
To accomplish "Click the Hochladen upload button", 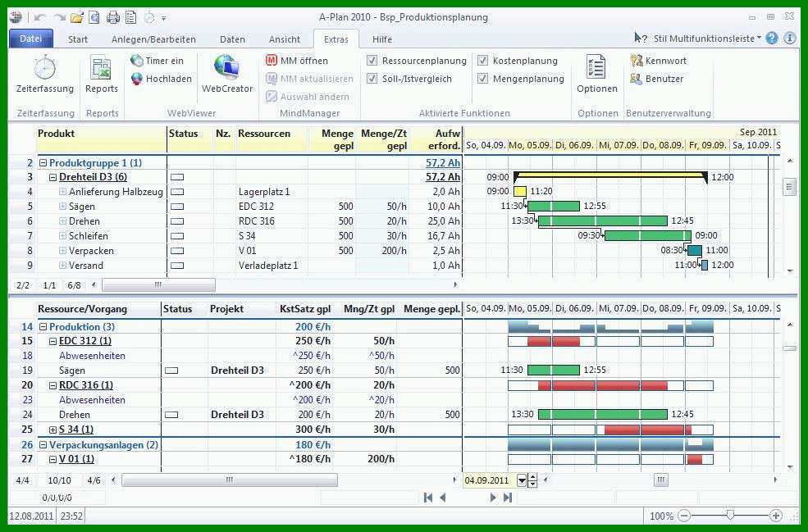I will click(162, 79).
